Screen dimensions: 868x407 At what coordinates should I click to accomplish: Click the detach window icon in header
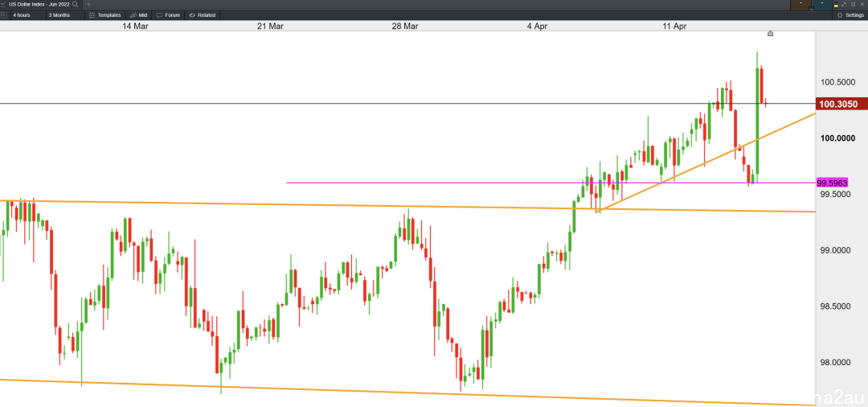pyautogui.click(x=853, y=4)
